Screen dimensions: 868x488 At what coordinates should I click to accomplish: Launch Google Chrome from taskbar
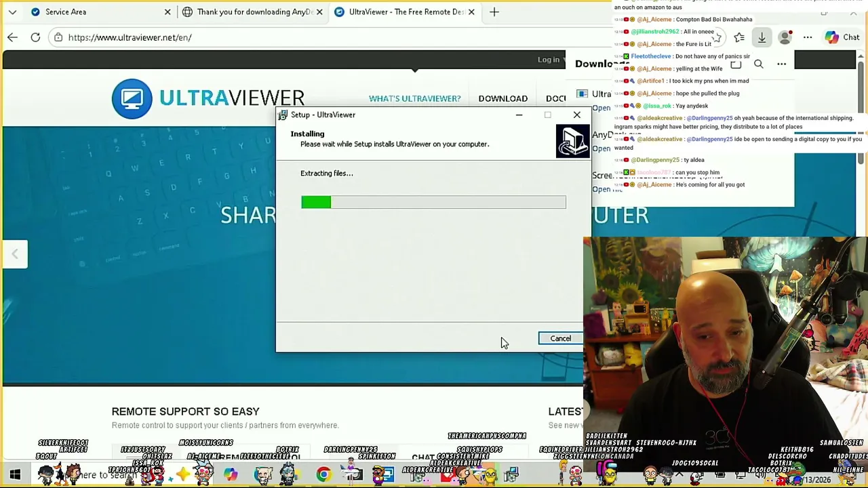[x=323, y=474]
